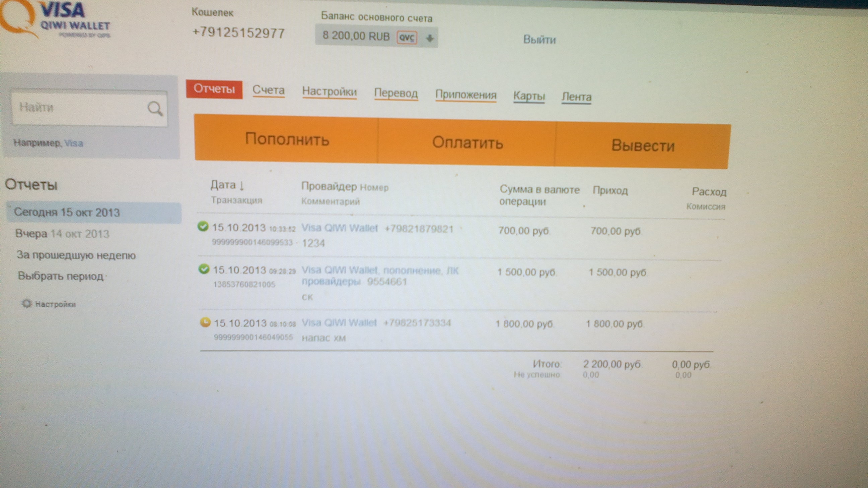Select Вчера 14 окт 2013 report

(x=62, y=234)
